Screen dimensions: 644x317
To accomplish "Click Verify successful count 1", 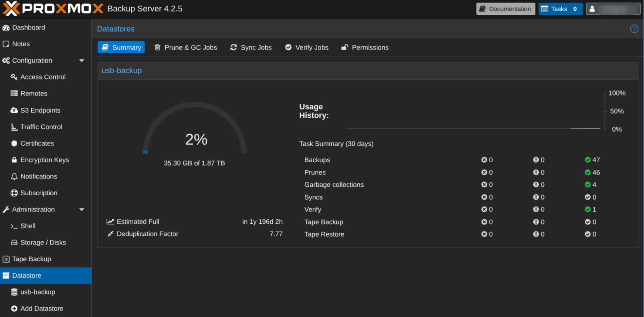I will click(x=590, y=209).
